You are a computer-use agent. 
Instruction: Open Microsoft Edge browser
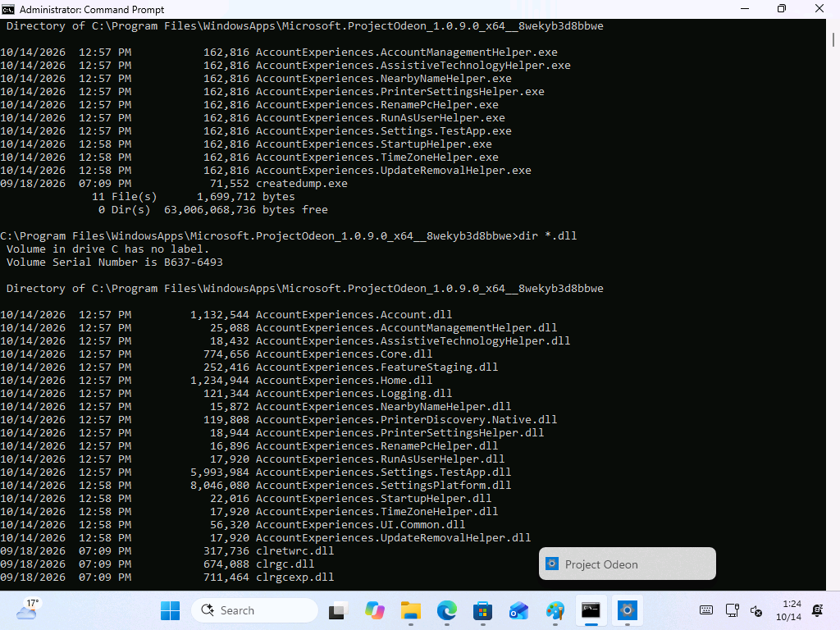tap(447, 610)
